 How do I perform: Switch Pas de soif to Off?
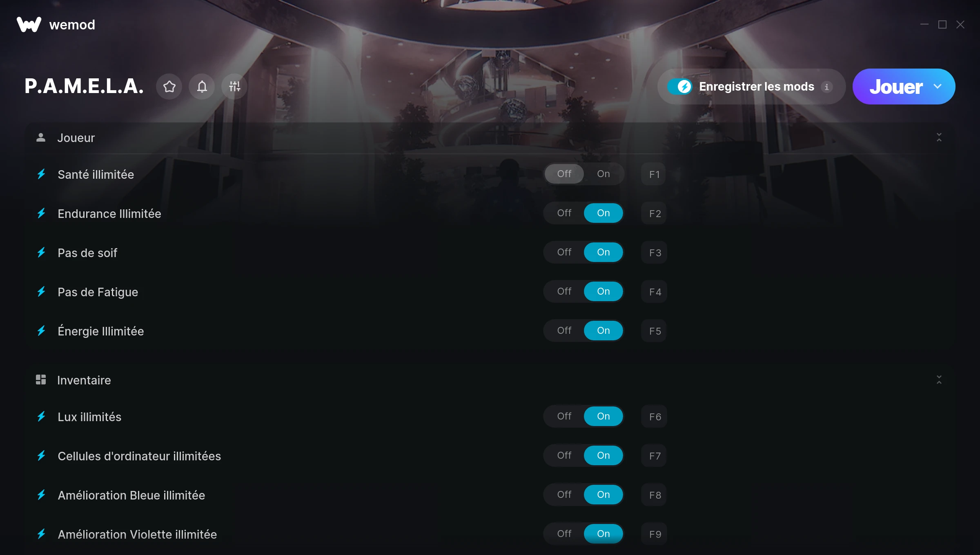[564, 252]
